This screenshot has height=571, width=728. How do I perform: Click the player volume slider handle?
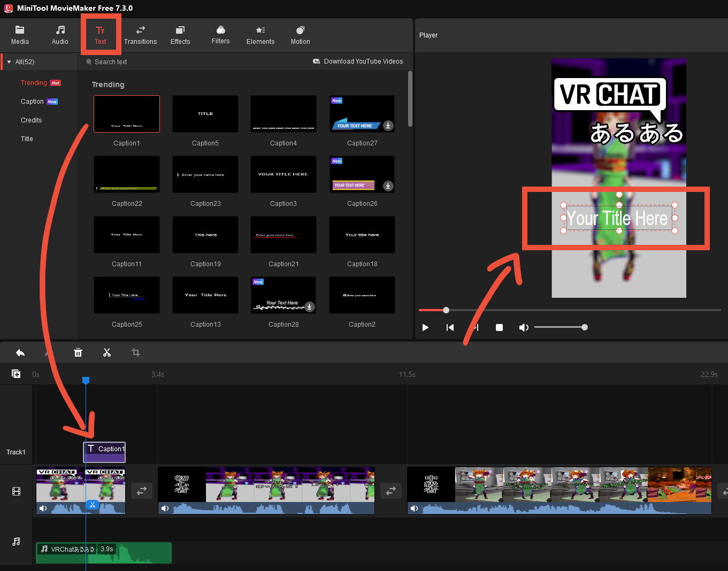coord(585,327)
